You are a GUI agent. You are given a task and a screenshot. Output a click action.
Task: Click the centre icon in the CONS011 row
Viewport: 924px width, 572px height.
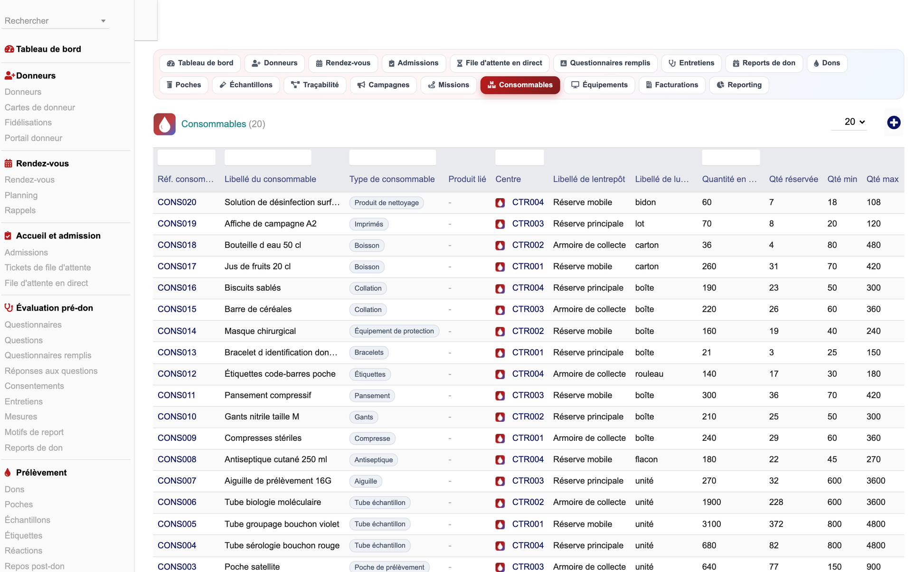[500, 396]
